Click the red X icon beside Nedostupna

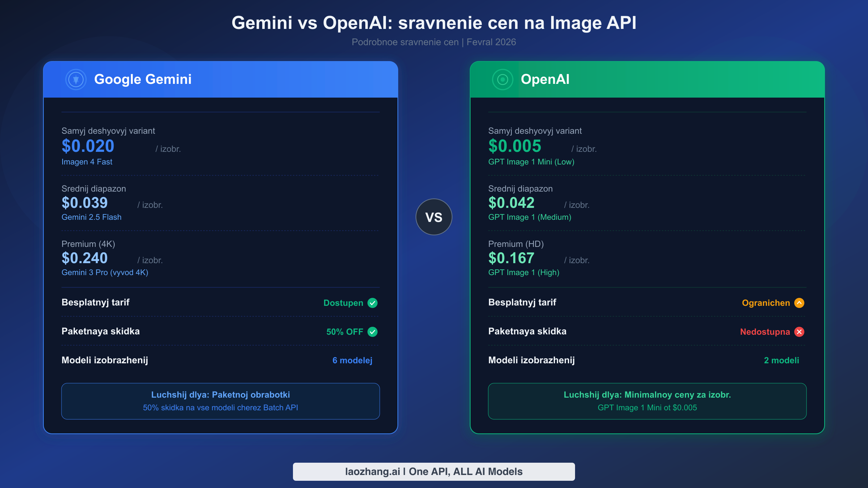799,331
